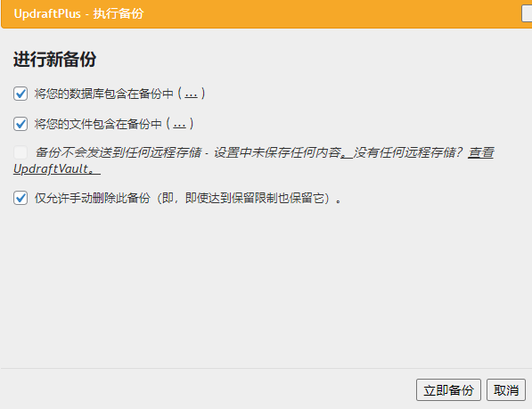Expand the files options ellipsis link
The height and width of the screenshot is (409, 532).
179,124
